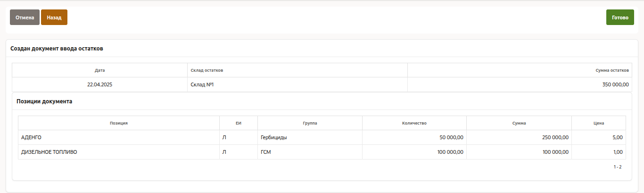This screenshot has height=193, width=644.
Task: Click the Гербициды group cell
Action: 273,137
